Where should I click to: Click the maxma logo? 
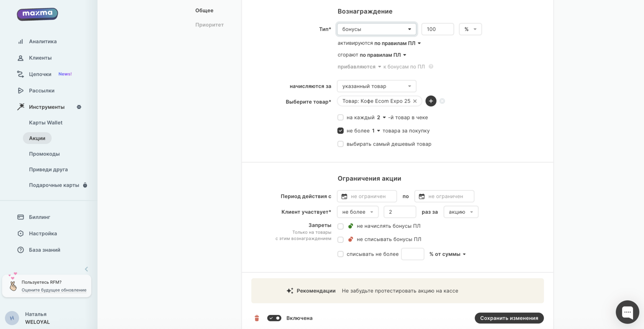pyautogui.click(x=37, y=14)
